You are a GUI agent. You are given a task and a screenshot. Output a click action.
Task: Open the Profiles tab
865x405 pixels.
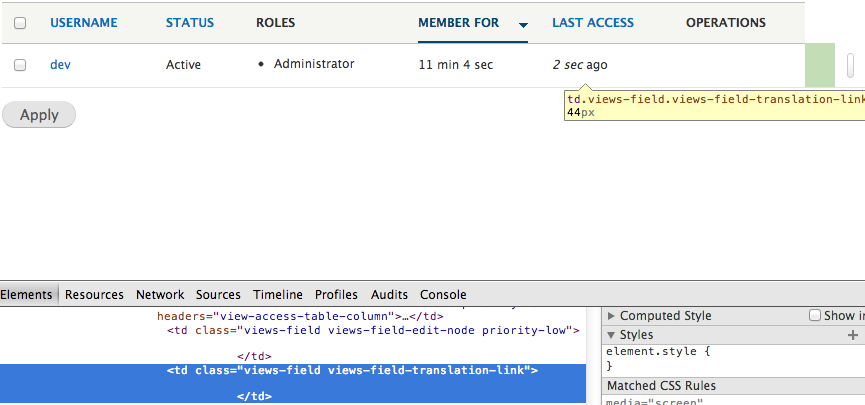[336, 294]
